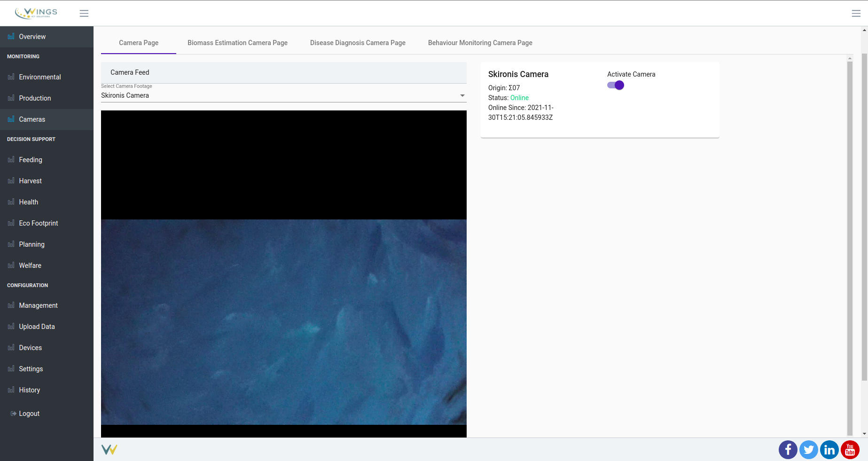Screen dimensions: 868x461
Task: Click the chart icon beside Feeding
Action: [11, 159]
